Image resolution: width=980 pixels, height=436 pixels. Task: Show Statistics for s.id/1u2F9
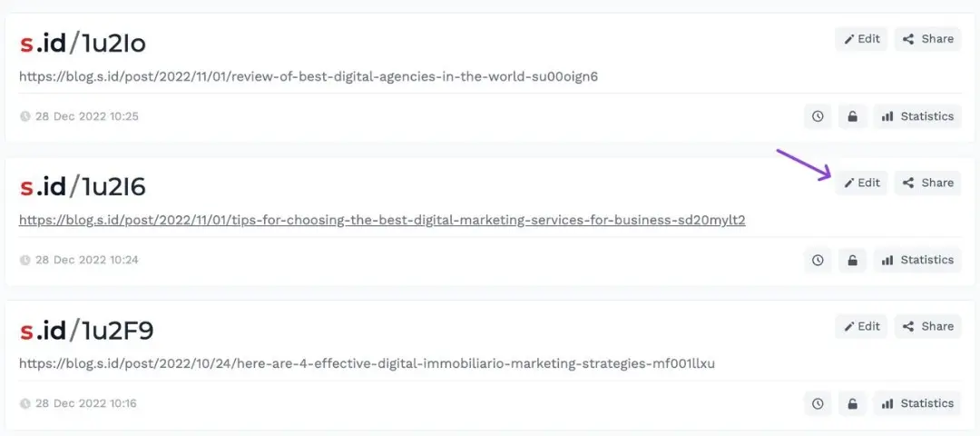(917, 403)
